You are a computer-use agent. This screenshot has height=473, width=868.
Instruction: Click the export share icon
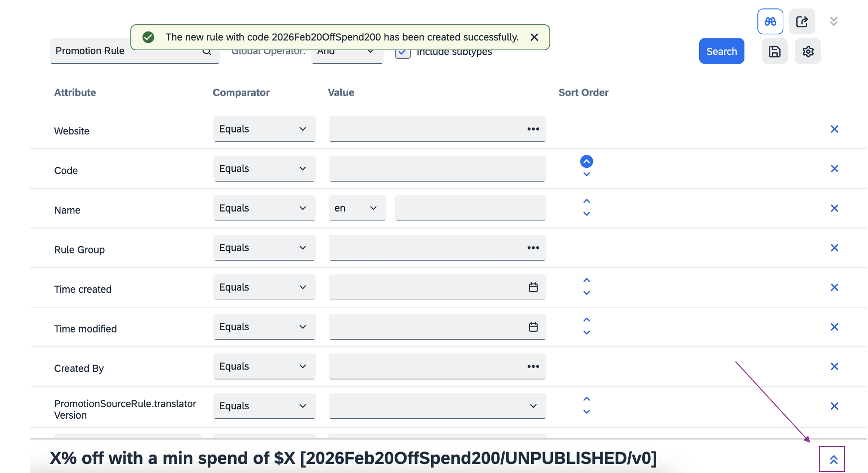[x=802, y=21]
